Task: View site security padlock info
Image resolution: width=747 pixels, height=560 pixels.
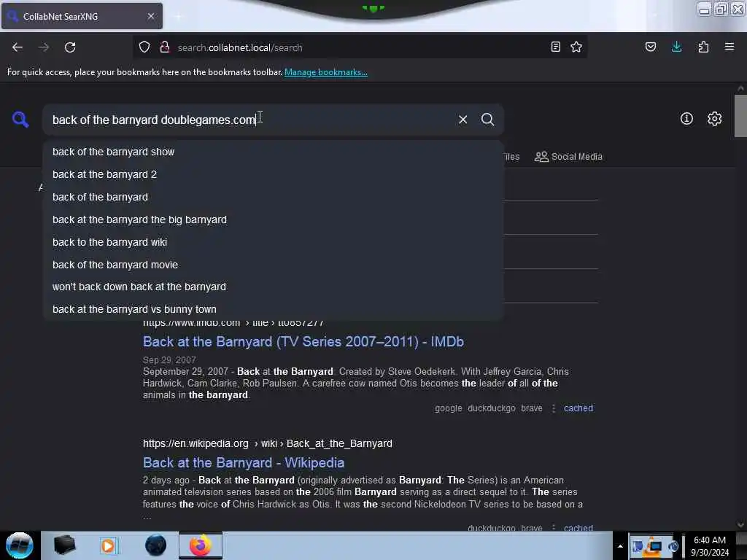Action: [165, 47]
